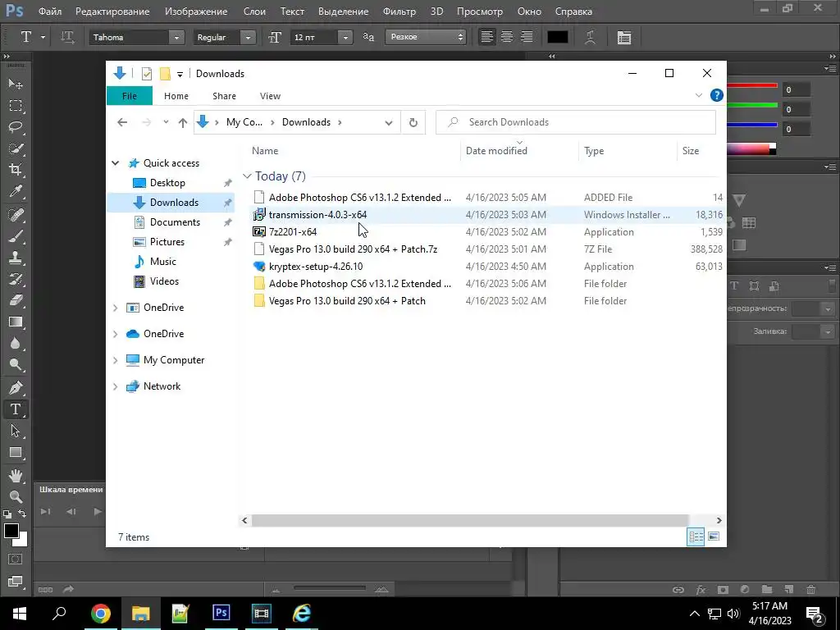Switch to Large icons view in Explorer
The width and height of the screenshot is (840, 630).
click(x=713, y=536)
